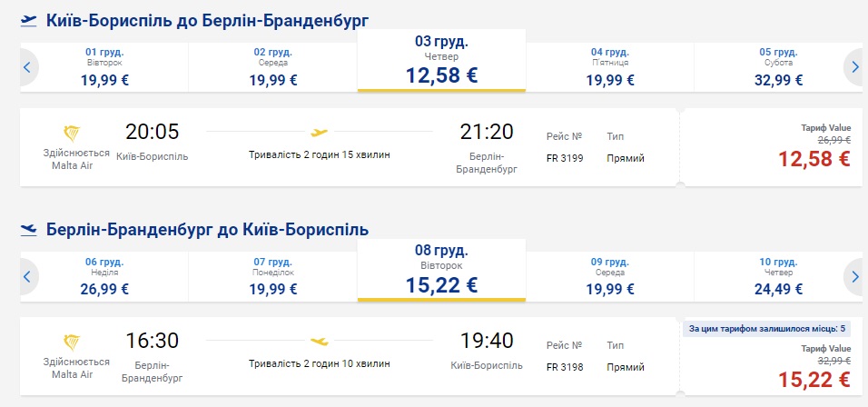Select the 12,58 € Value fare
Image resolution: width=868 pixels, height=407 pixels.
(814, 159)
